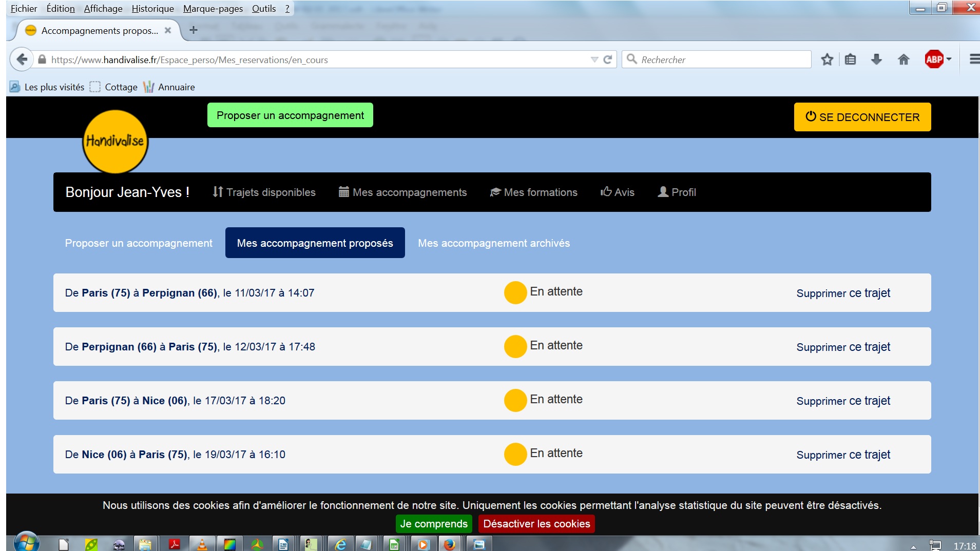Open the Outils menu
The height and width of the screenshot is (551, 980).
(264, 8)
